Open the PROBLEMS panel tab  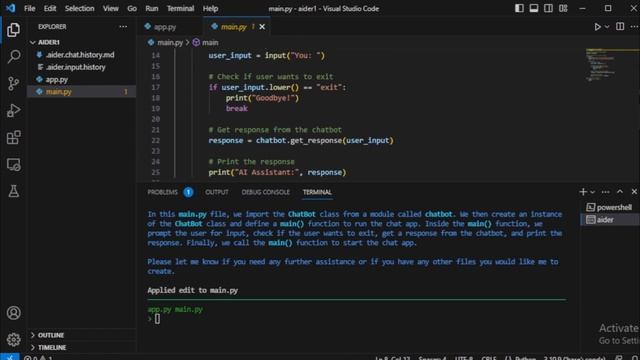click(162, 192)
